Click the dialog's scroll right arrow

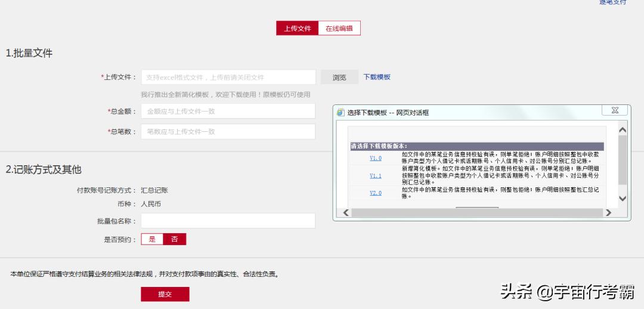click(608, 212)
